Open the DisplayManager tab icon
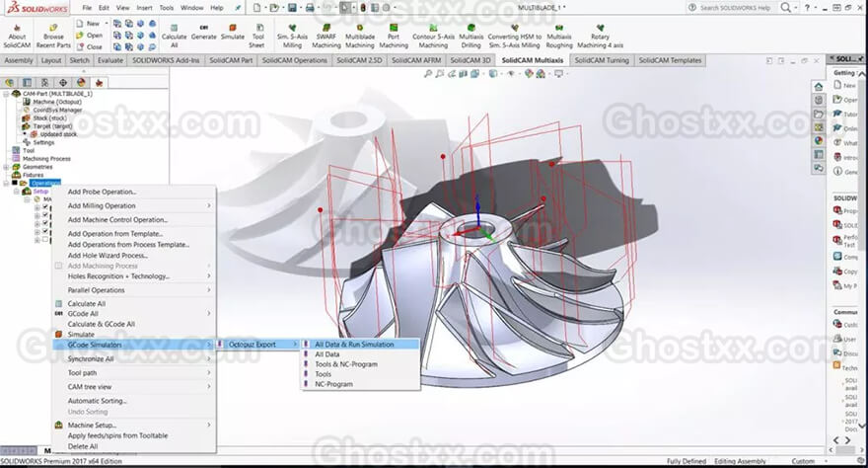868x468 pixels. [81, 83]
